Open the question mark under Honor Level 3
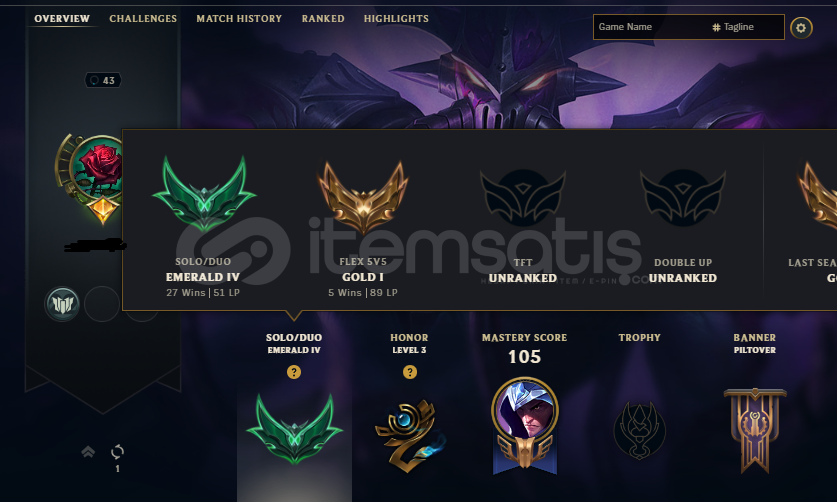 pyautogui.click(x=409, y=372)
